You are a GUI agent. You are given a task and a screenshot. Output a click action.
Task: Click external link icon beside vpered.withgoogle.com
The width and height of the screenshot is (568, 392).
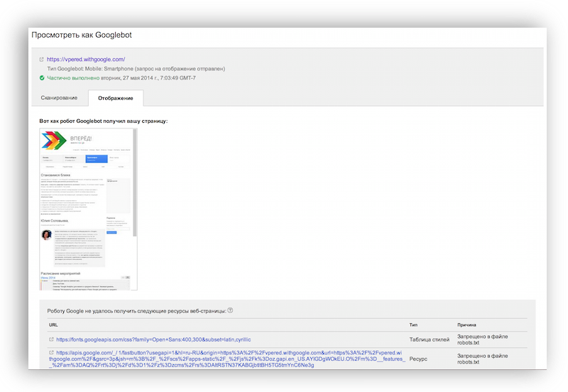click(x=41, y=60)
